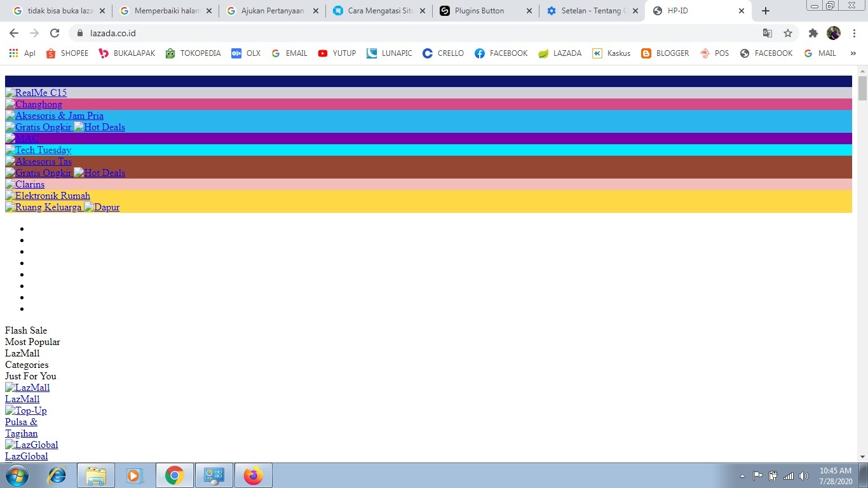Open the Apps shortcut in bookmarks bar
The height and width of the screenshot is (488, 868).
pos(22,53)
